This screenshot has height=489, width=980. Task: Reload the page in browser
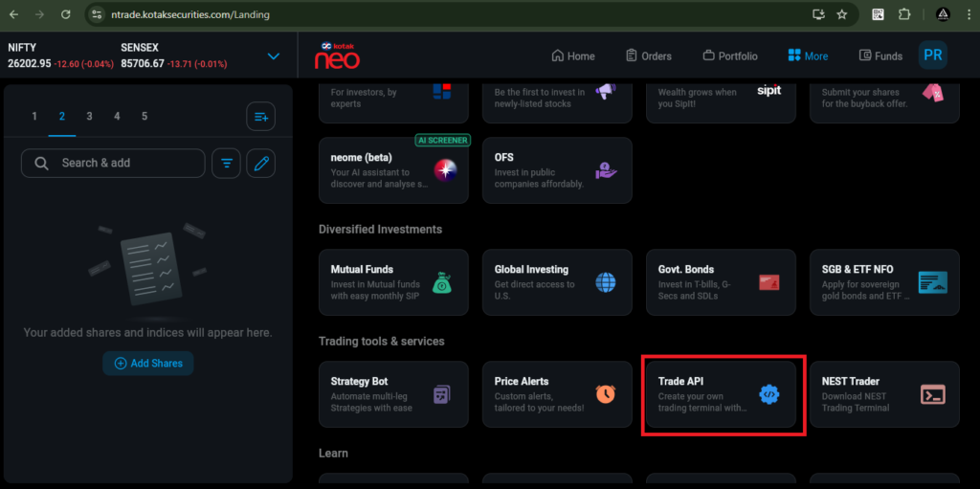pos(65,14)
